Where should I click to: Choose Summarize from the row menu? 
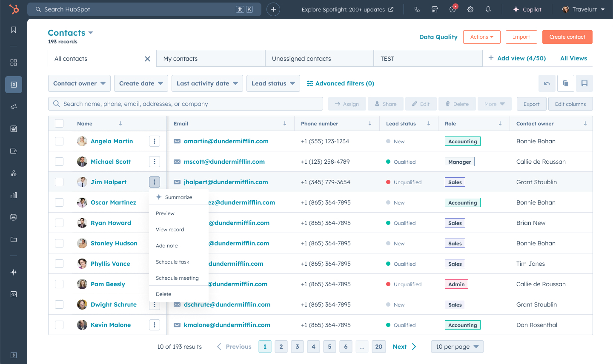point(179,197)
